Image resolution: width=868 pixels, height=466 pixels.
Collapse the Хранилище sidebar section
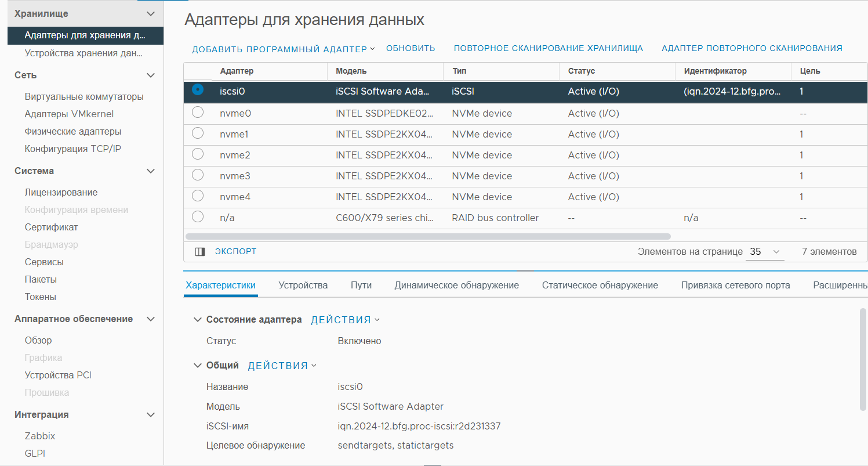[x=151, y=13]
